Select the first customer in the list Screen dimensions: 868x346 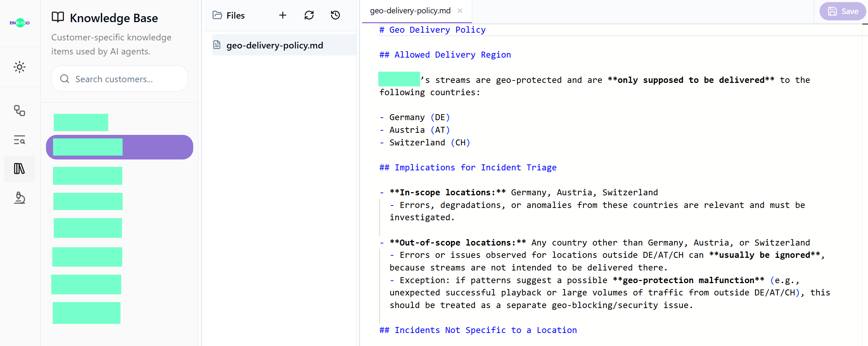pyautogui.click(x=81, y=122)
